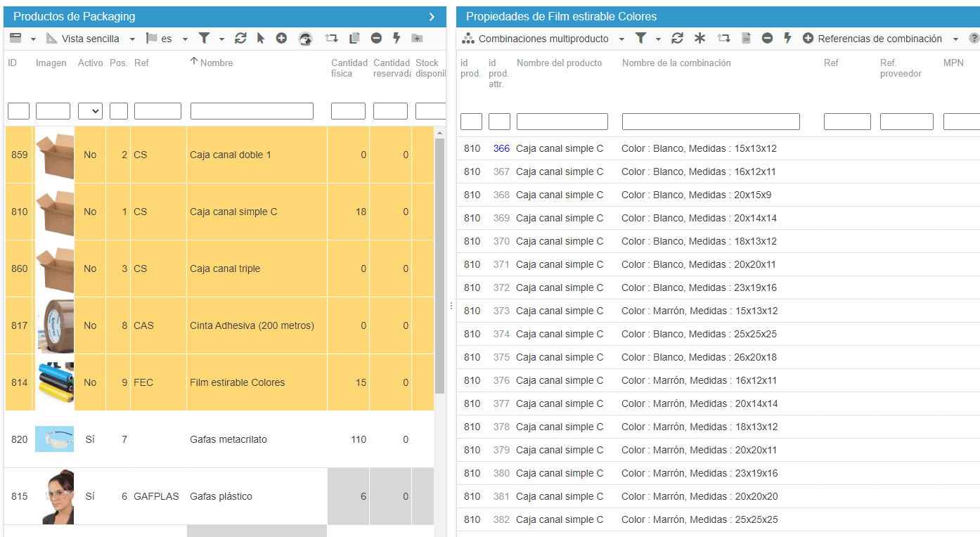This screenshot has width=980, height=537.
Task: Click the plus icon to add a product
Action: (x=281, y=39)
